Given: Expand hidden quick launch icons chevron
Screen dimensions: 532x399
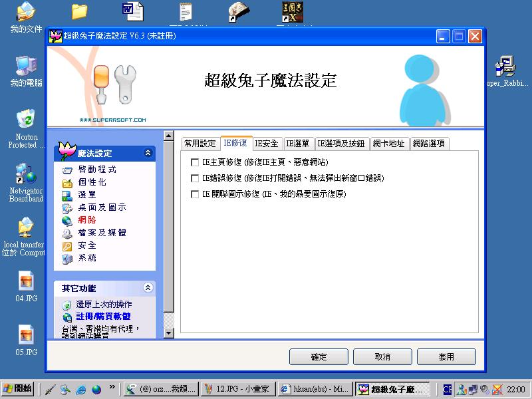Looking at the screenshot, I should click(x=112, y=387).
